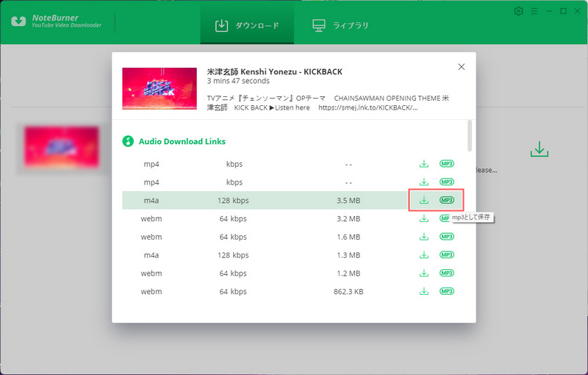This screenshot has height=375, width=588.
Task: Click 128 kbps in the 1.3 MB row
Action: point(233,255)
